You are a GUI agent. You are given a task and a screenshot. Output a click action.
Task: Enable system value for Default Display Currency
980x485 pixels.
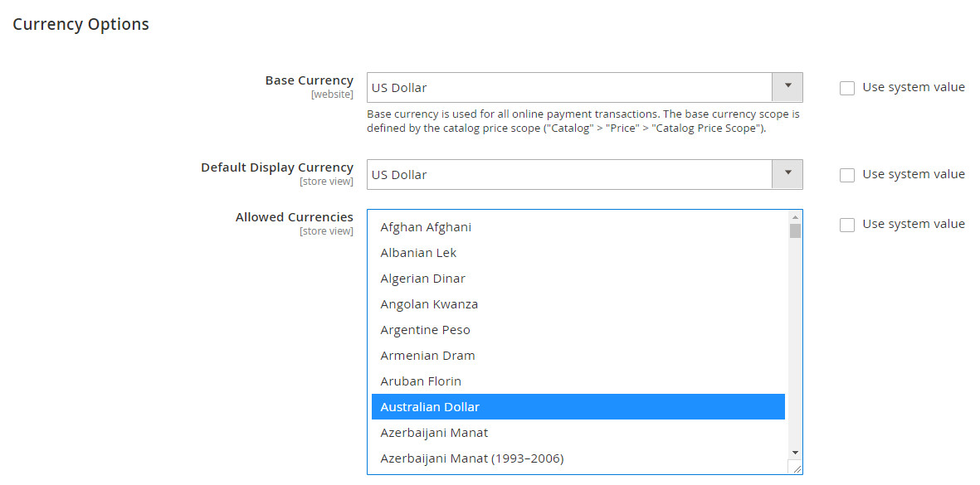click(x=846, y=174)
